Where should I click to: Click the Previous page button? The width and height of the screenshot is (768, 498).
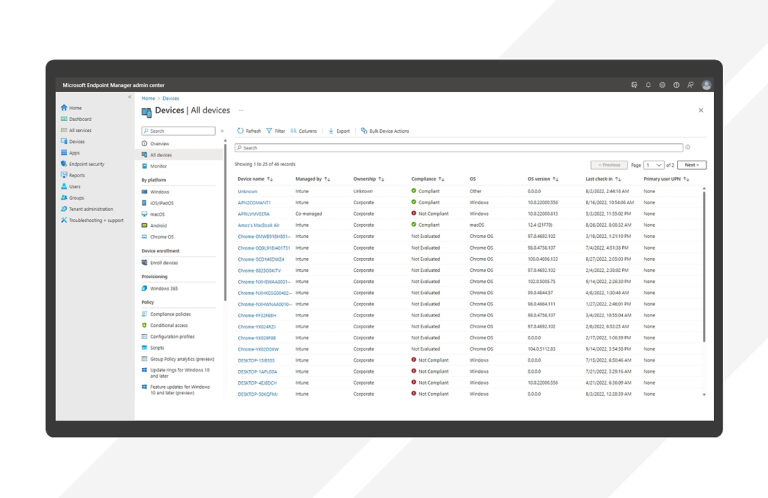tap(609, 165)
